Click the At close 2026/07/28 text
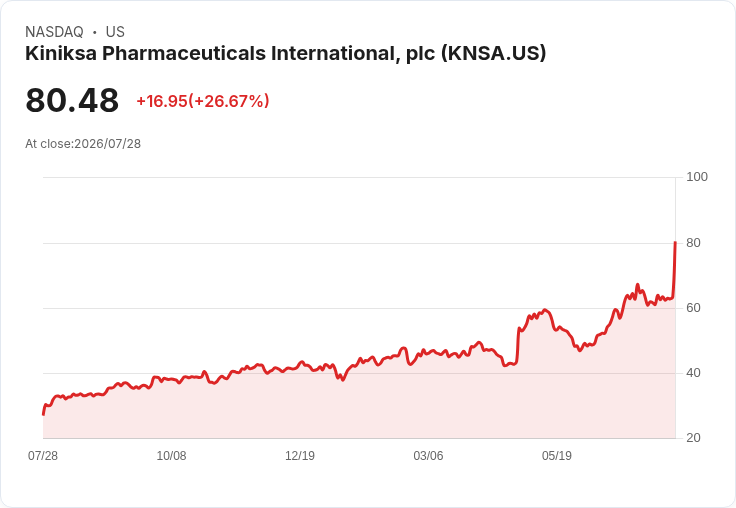Image resolution: width=736 pixels, height=508 pixels. click(83, 144)
